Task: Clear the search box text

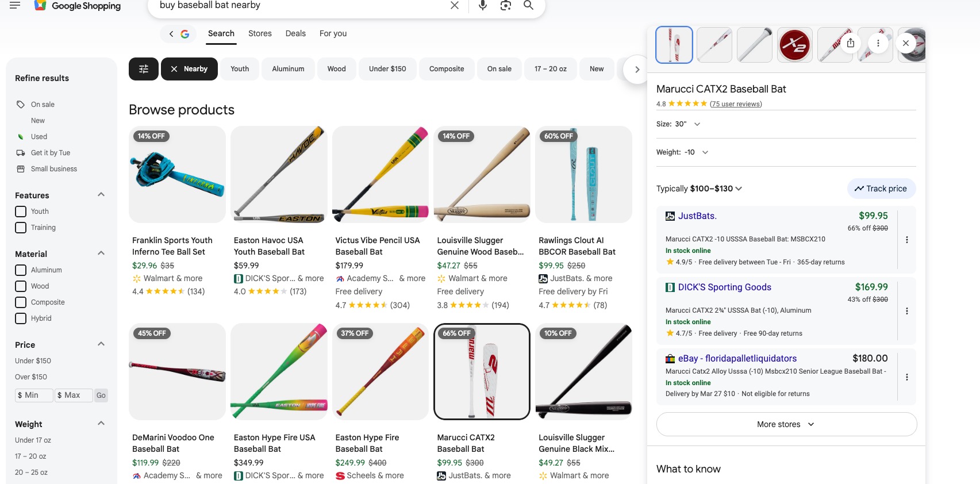Action: point(455,5)
